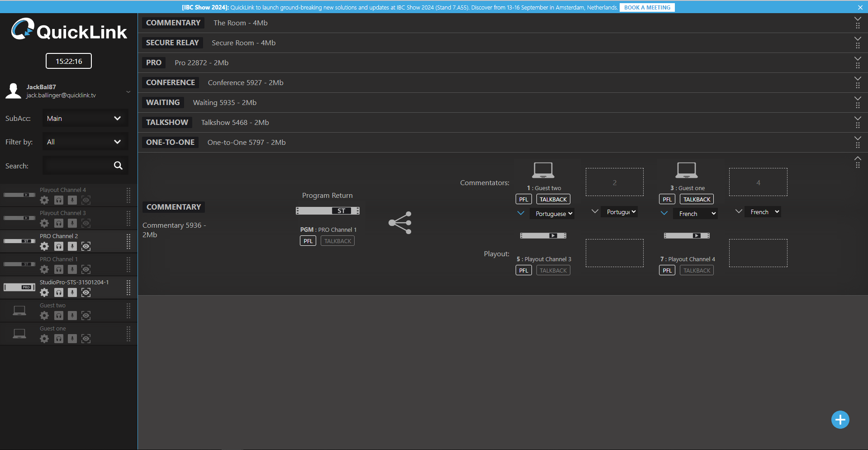Open French language dropdown under Guest one

click(x=696, y=214)
